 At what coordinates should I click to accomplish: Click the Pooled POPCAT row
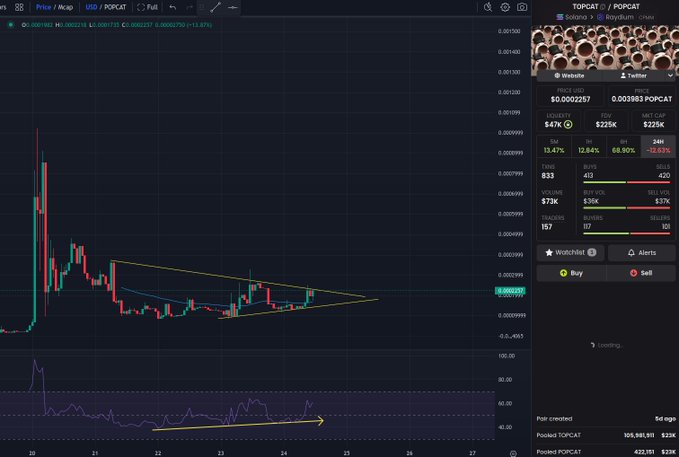(606, 452)
